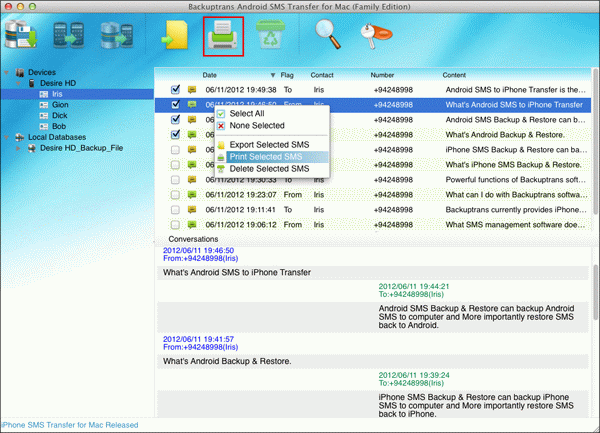Select Bob contact in device tree
The width and height of the screenshot is (600, 433).
59,126
